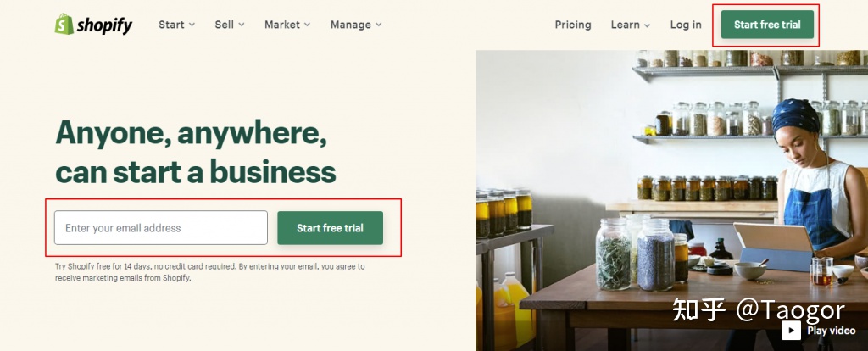The image size is (868, 351).
Task: Click the shopify wordmark text in header
Action: click(x=104, y=25)
